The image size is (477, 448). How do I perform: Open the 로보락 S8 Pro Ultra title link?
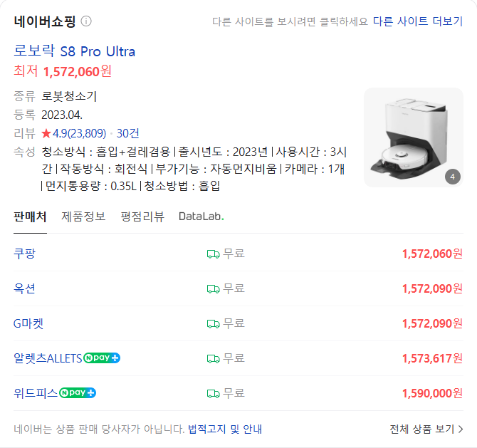click(x=75, y=51)
